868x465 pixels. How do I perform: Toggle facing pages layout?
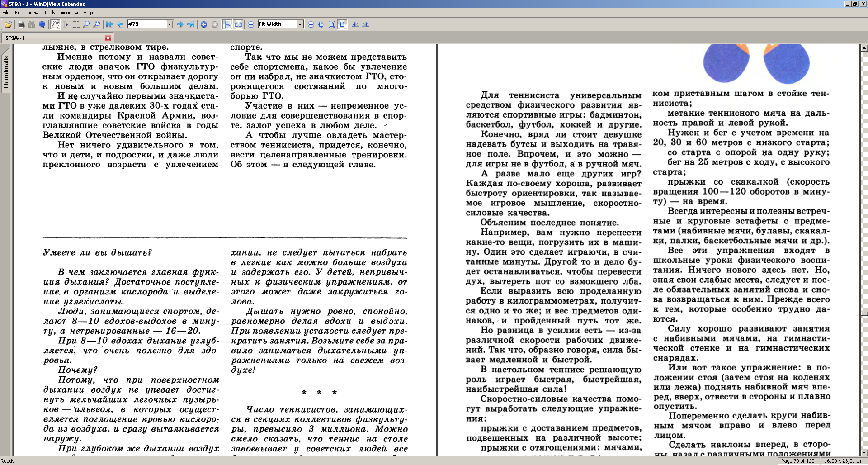click(x=238, y=24)
